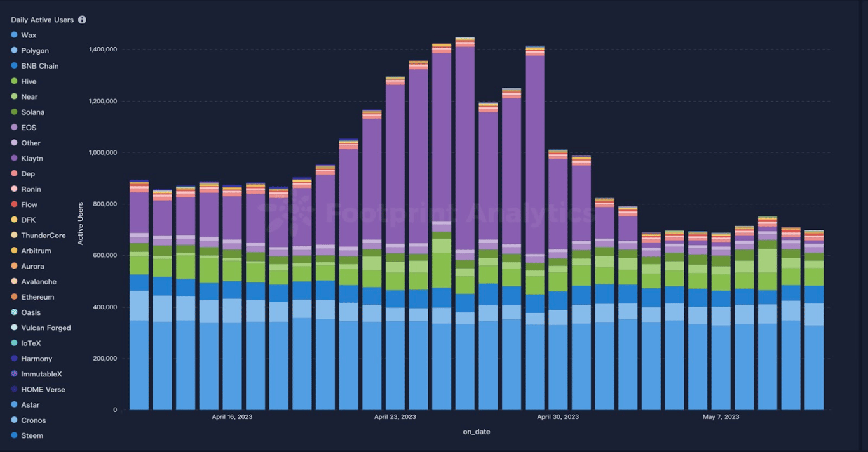Click the 200,000 y-axis tick label
868x452 pixels.
point(104,359)
